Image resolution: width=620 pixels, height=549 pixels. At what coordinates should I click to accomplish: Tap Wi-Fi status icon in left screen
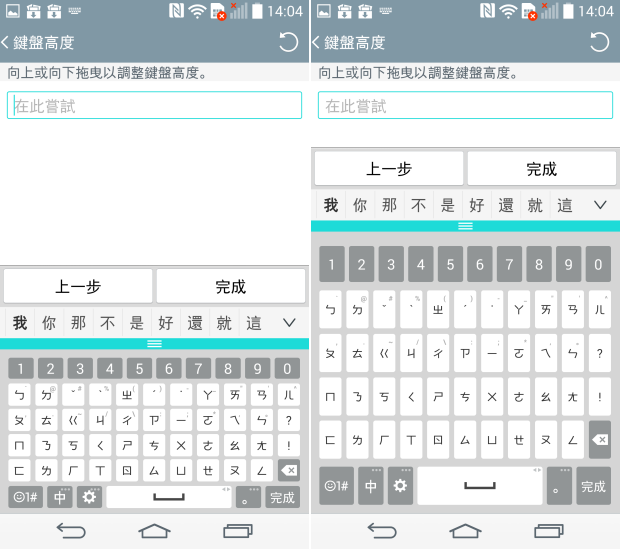click(x=197, y=11)
